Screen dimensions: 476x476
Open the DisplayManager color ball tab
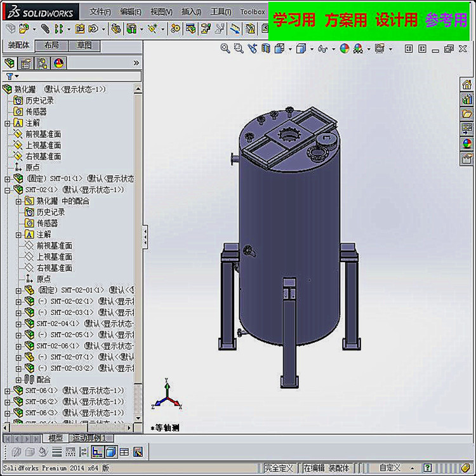pos(58,63)
